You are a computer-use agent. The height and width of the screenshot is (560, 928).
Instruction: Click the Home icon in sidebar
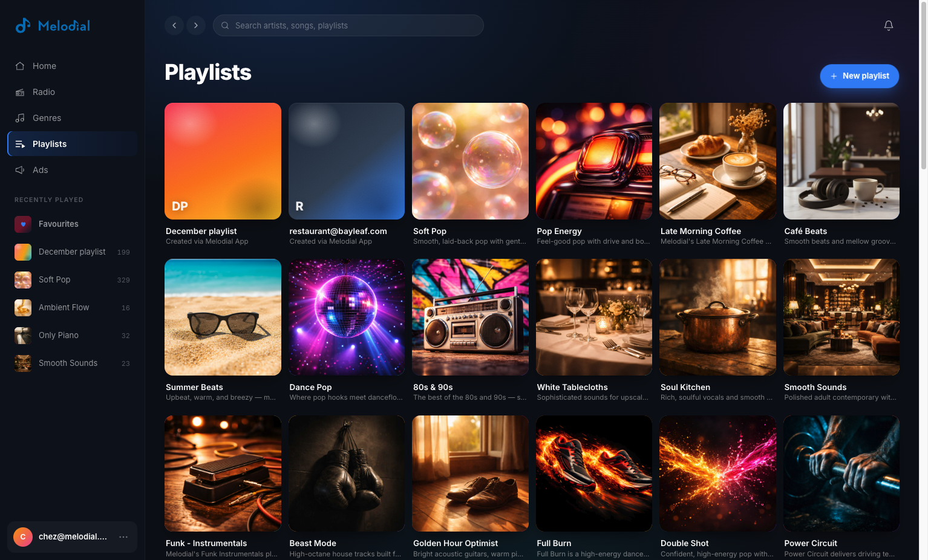click(x=20, y=66)
